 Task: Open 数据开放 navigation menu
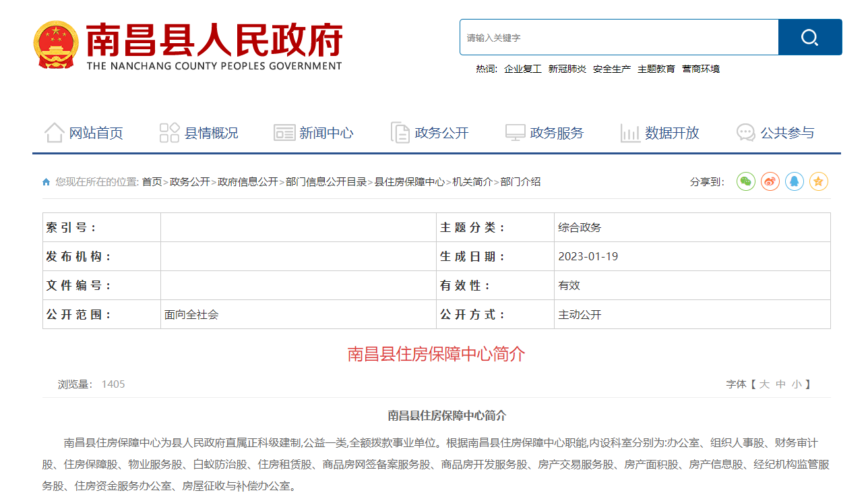pos(660,133)
